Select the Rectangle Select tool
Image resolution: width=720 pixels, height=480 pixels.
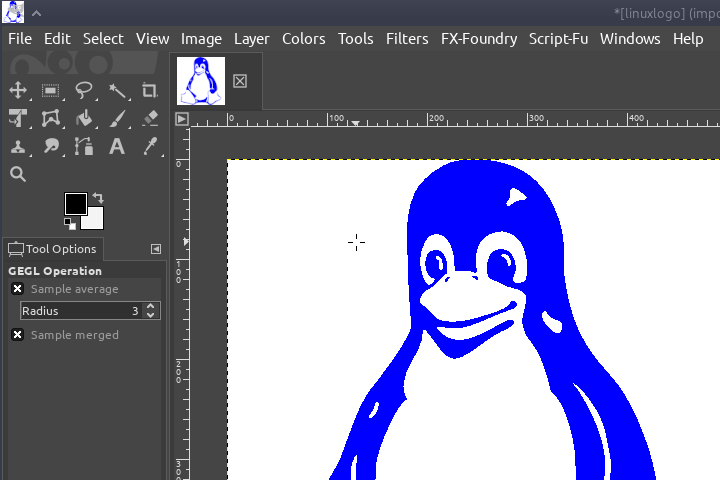point(51,90)
